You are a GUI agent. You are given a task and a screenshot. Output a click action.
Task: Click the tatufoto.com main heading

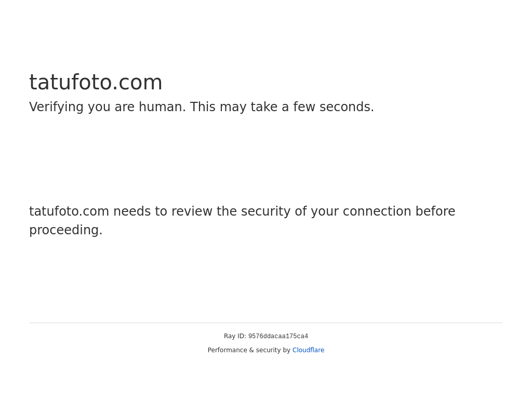click(96, 83)
